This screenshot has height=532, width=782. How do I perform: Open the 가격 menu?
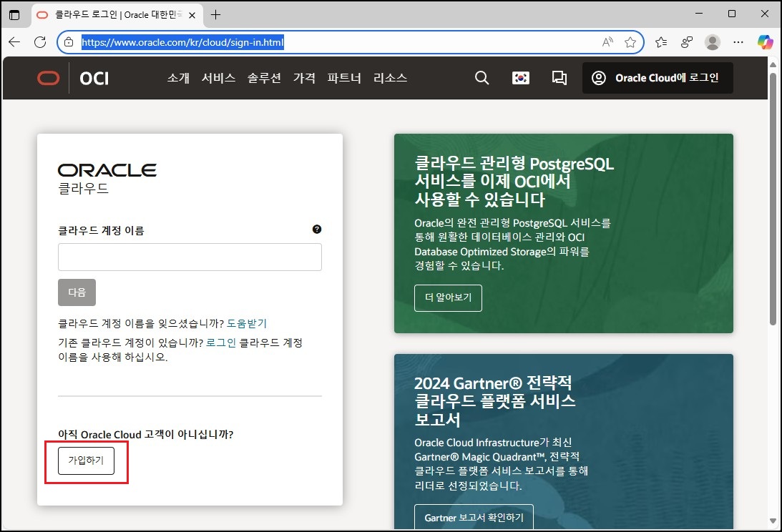coord(304,78)
